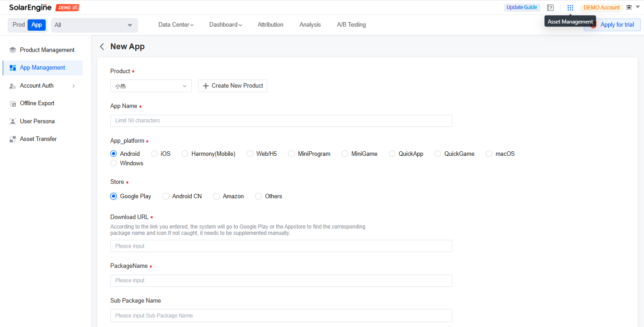Click the Update Guide link
The width and height of the screenshot is (644, 327).
(x=522, y=7)
